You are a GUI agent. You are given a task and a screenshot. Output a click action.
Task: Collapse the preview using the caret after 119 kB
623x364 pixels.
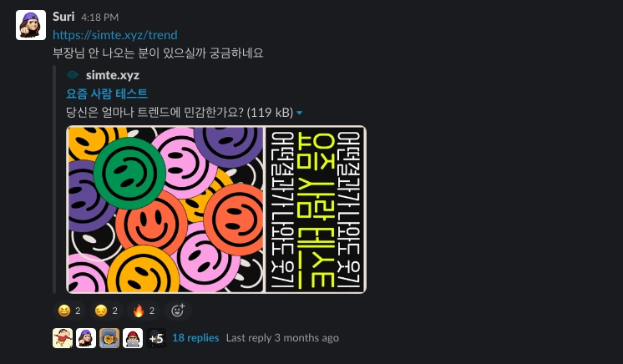click(x=299, y=113)
